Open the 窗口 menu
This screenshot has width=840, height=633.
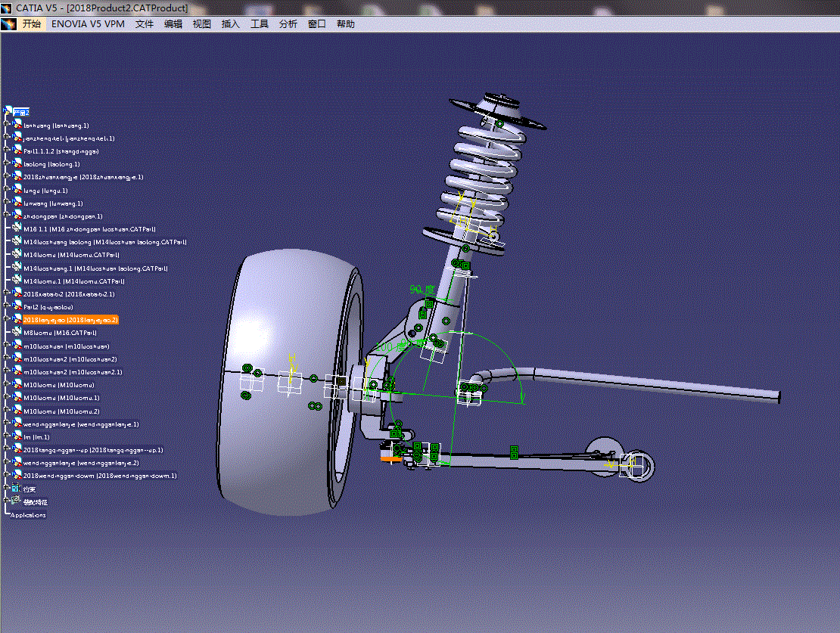(x=317, y=24)
